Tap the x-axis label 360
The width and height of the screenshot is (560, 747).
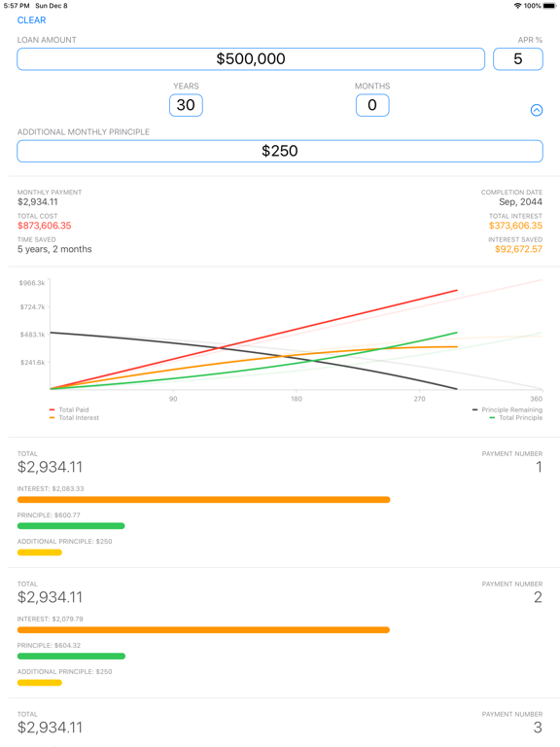click(537, 399)
